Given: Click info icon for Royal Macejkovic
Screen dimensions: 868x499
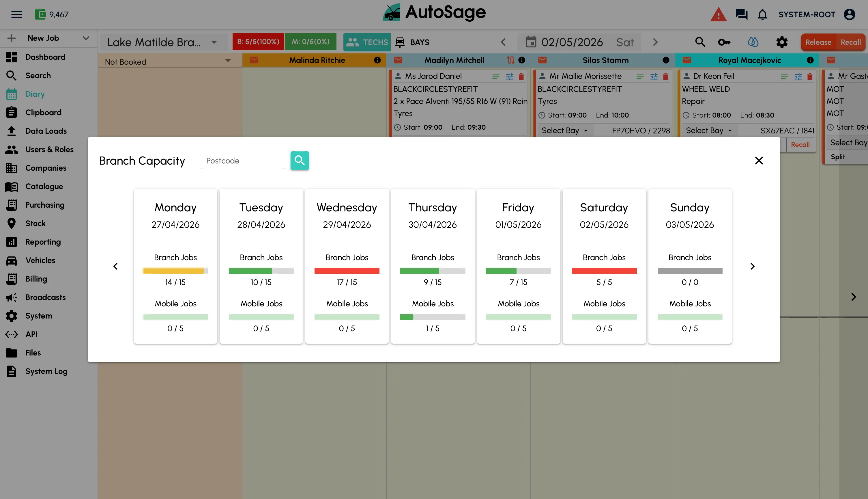Looking at the screenshot, I should (810, 60).
